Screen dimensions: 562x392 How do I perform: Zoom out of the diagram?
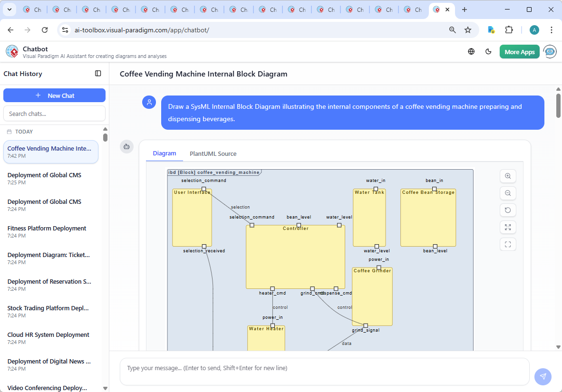tap(508, 193)
